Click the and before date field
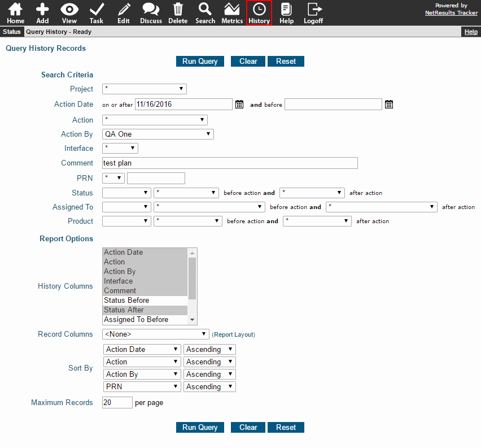Viewport: 481px width, 448px height. point(333,105)
